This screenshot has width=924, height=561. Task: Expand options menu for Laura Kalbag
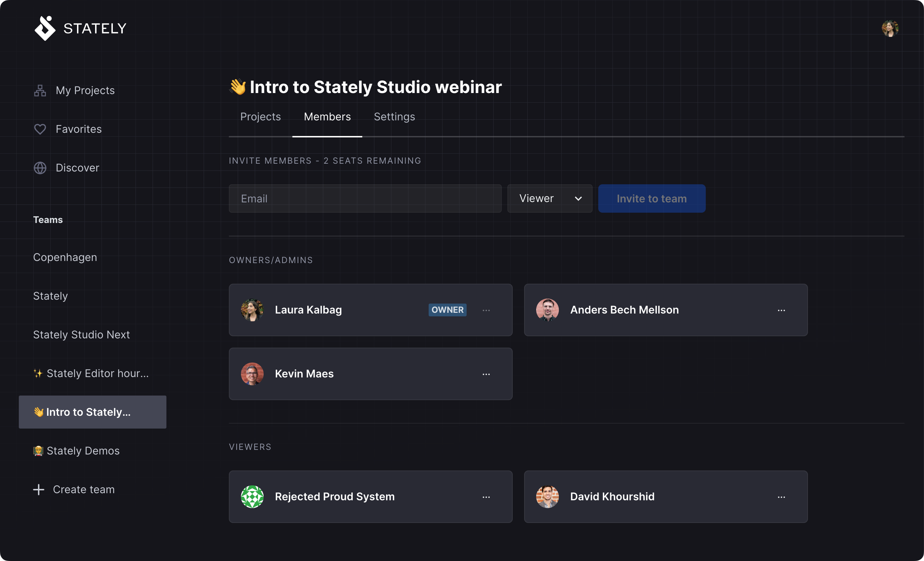(486, 309)
